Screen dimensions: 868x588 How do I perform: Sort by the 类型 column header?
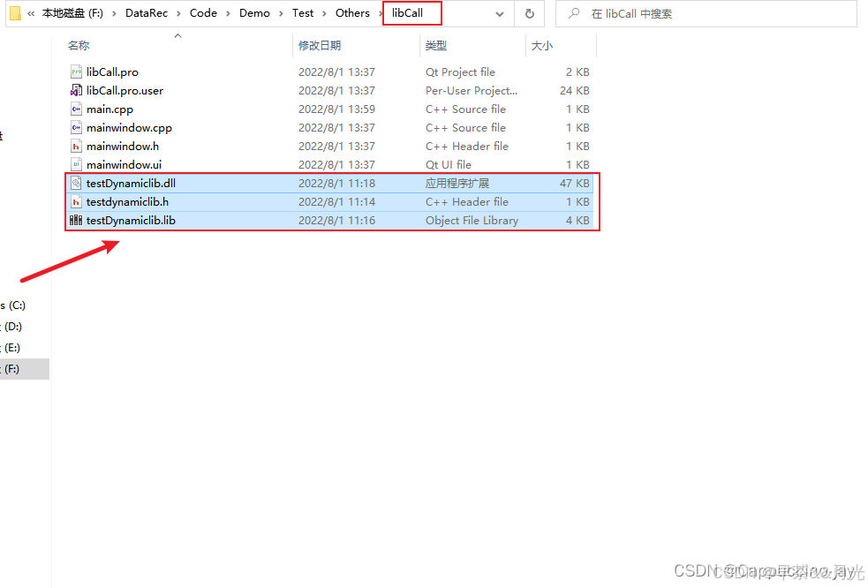tap(472, 45)
